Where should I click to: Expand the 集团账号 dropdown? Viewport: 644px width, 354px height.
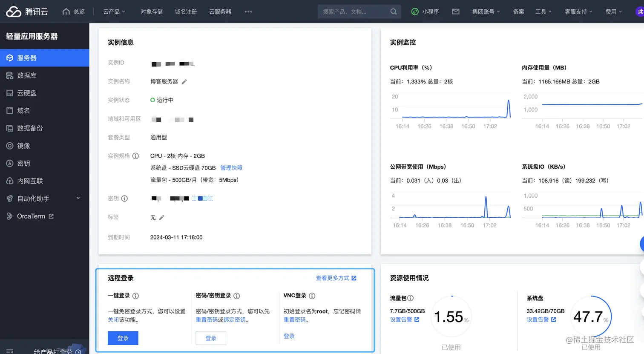486,12
